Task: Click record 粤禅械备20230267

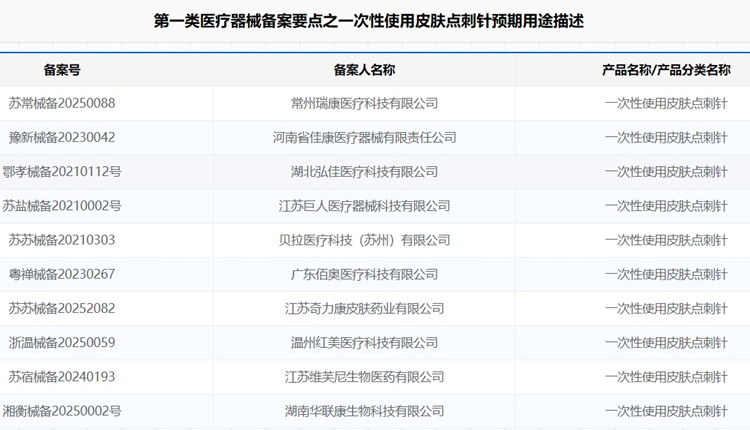Action: coord(62,274)
